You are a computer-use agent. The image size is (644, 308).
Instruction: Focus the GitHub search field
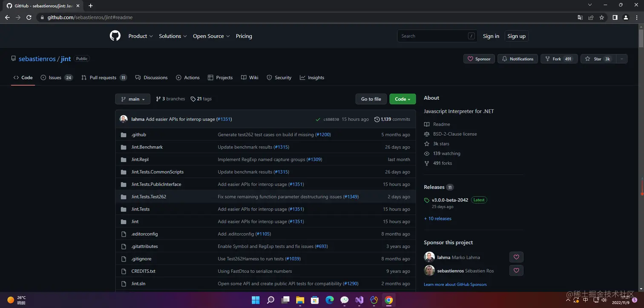pyautogui.click(x=437, y=36)
